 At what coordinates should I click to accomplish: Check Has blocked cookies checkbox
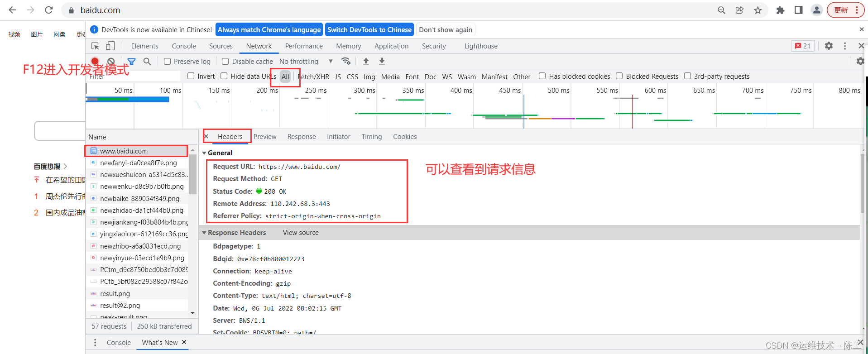(542, 76)
